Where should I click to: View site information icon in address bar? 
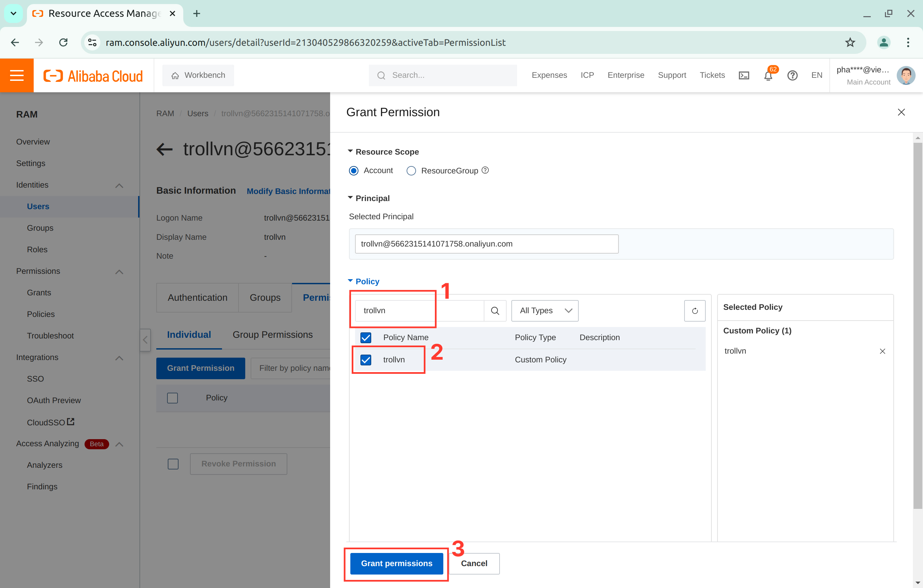point(92,42)
